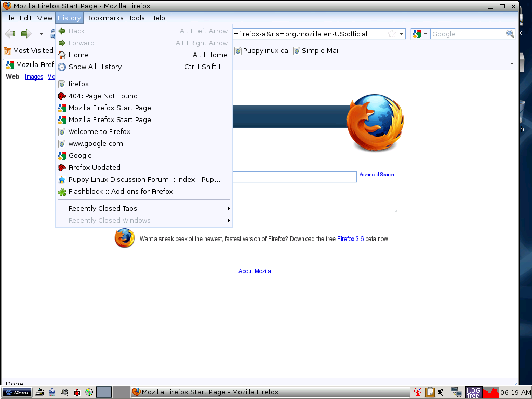Open the Most Visited bookmarks folder
The width and height of the screenshot is (532, 399).
pyautogui.click(x=29, y=50)
